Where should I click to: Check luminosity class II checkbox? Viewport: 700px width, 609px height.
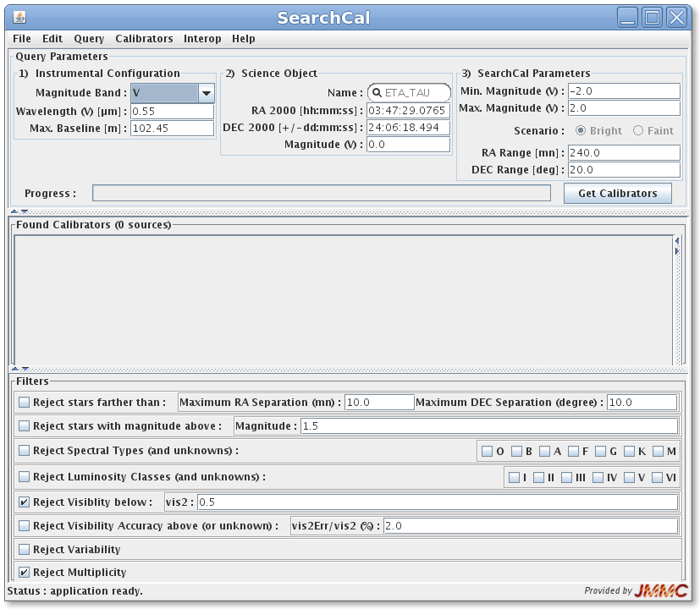tap(539, 478)
